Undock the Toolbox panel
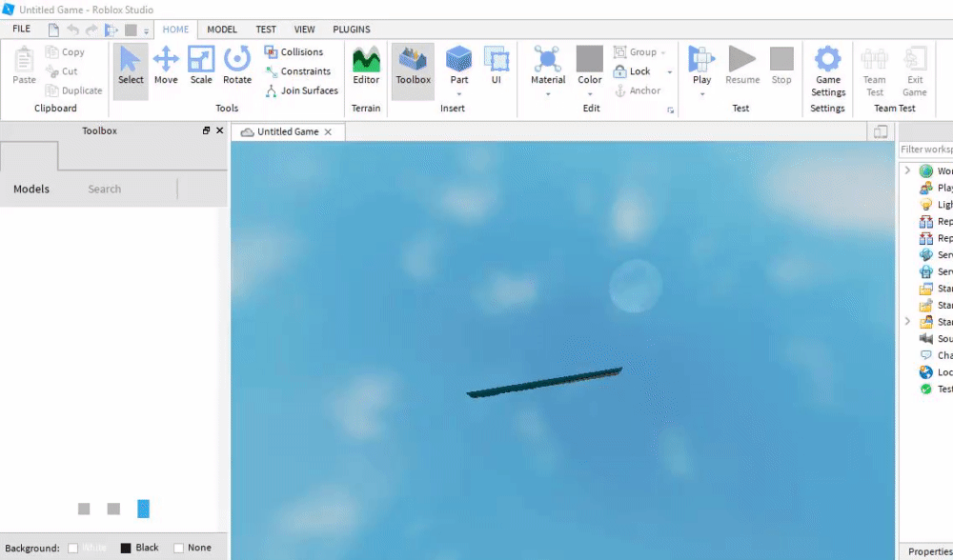 click(x=206, y=130)
